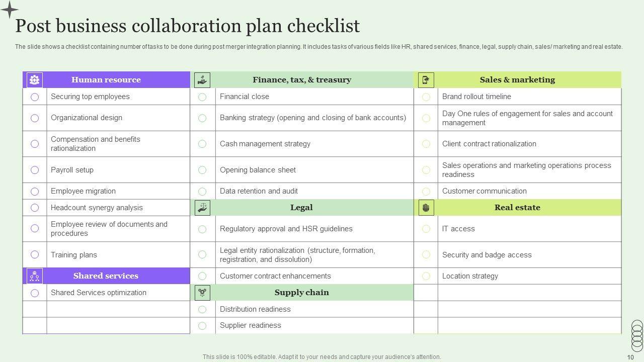Screen dimensions: 644x362
Task: Select the Securing top employees radio circle
Action: click(x=35, y=97)
